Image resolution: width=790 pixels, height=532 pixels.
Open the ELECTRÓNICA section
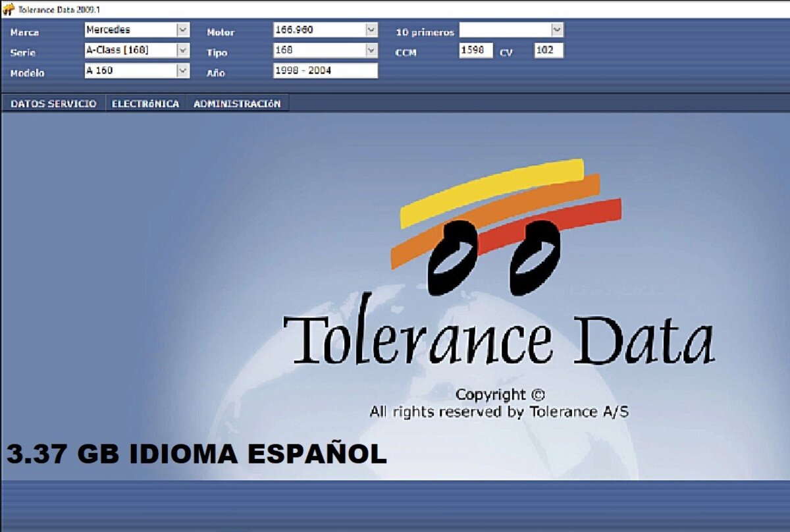(x=146, y=103)
